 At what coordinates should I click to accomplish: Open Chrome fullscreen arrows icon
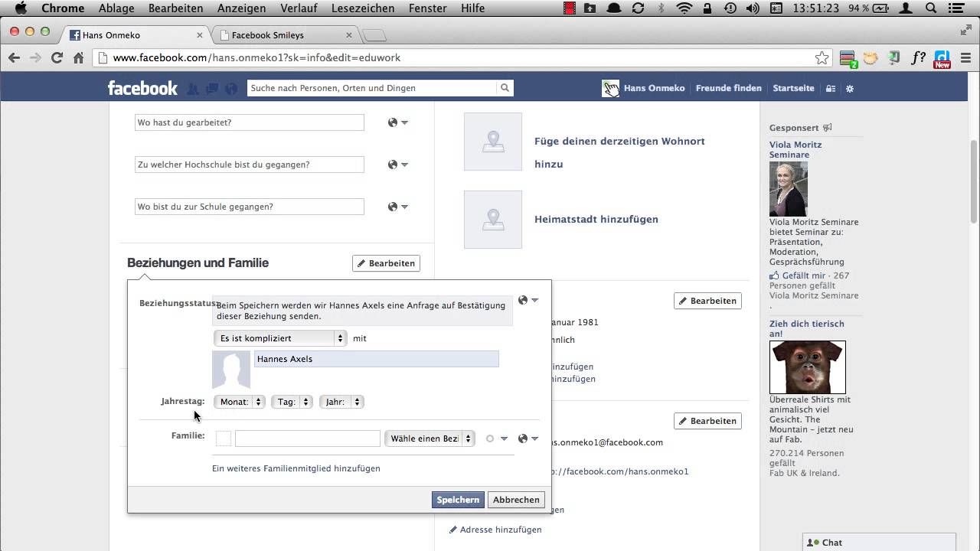click(x=965, y=31)
